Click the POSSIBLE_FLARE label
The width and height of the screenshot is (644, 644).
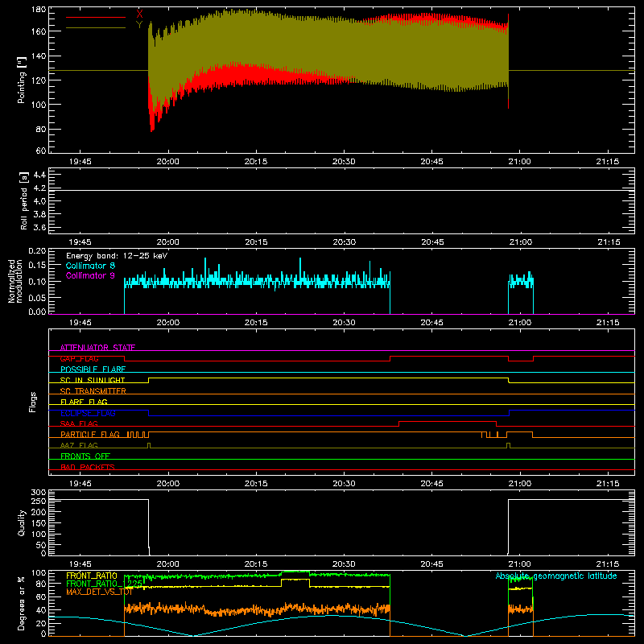(93, 369)
